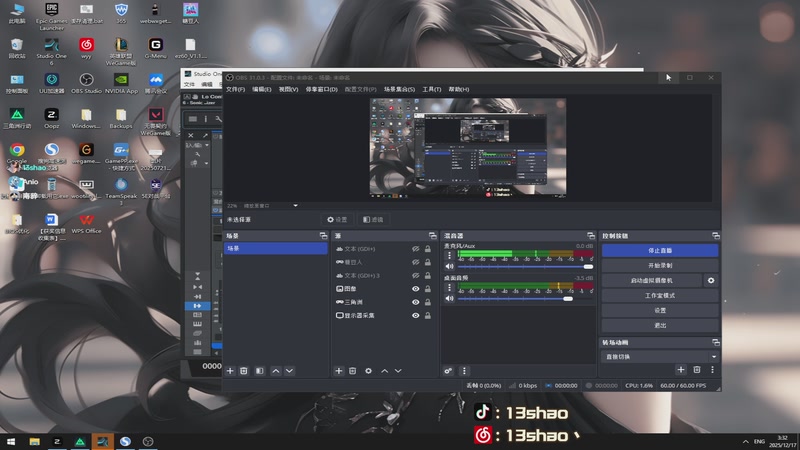800x450 pixels.
Task: Open the 视图(V) menu in OBS
Action: (x=288, y=89)
